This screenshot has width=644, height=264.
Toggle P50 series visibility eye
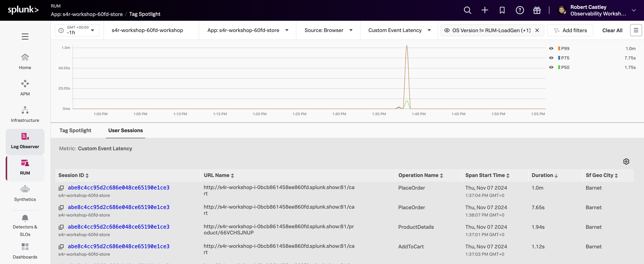tap(551, 67)
